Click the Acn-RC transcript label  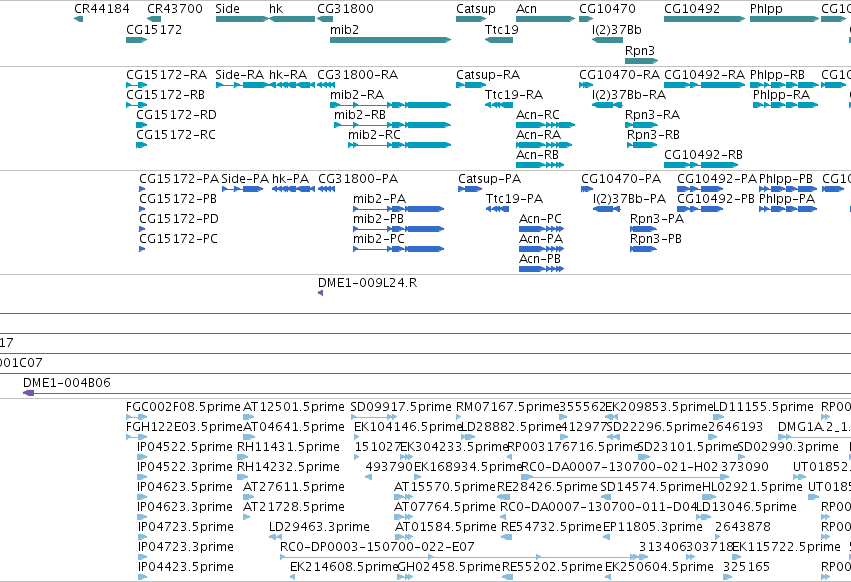(537, 115)
